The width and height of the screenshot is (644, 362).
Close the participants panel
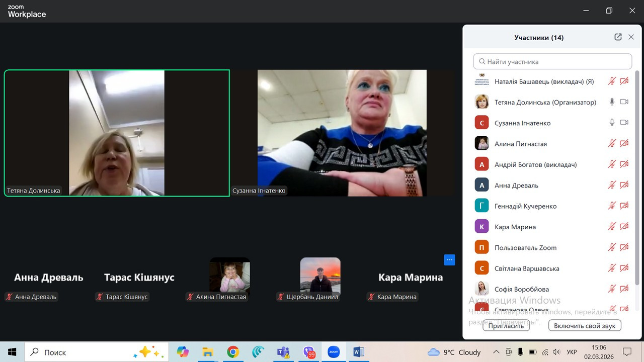click(631, 37)
